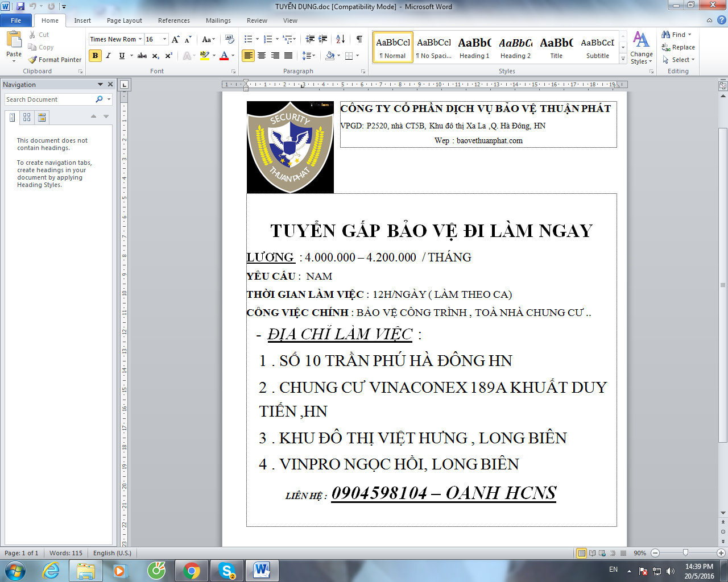The image size is (728, 582).
Task: Center align the paragraph text
Action: (262, 56)
